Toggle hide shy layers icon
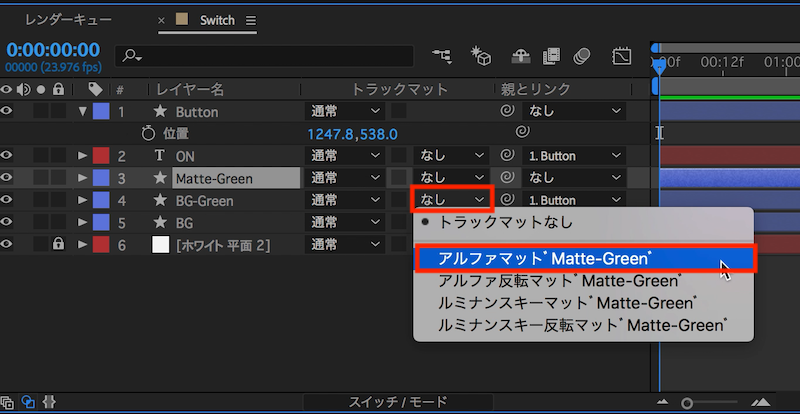The image size is (800, 414). pyautogui.click(x=520, y=56)
